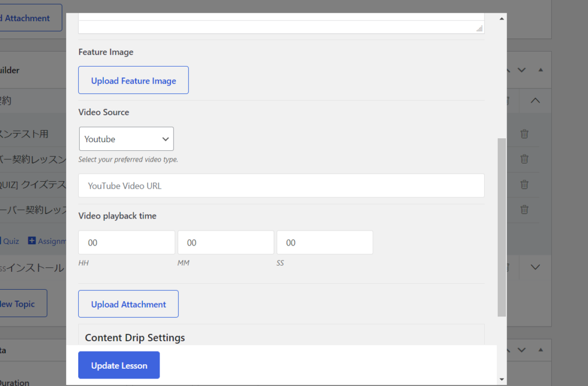The height and width of the screenshot is (386, 588).
Task: Delete the ンテスト用 lesson via trash icon
Action: pos(524,134)
